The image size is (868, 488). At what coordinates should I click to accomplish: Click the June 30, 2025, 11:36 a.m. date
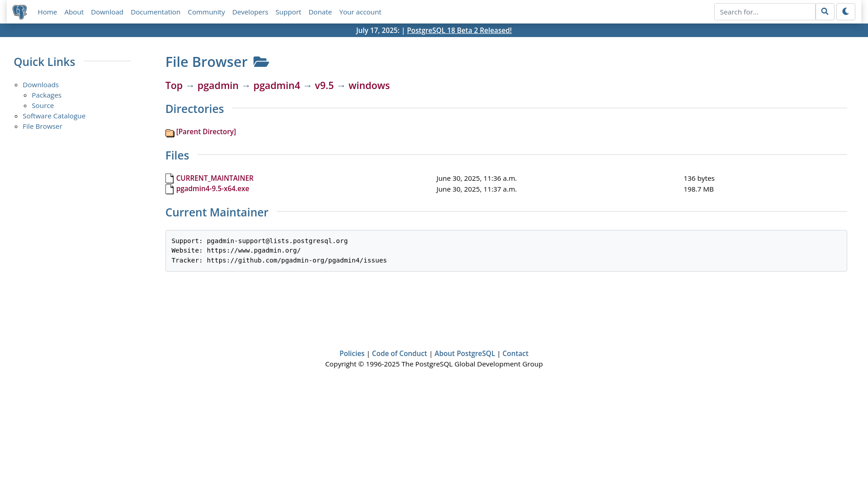(476, 178)
